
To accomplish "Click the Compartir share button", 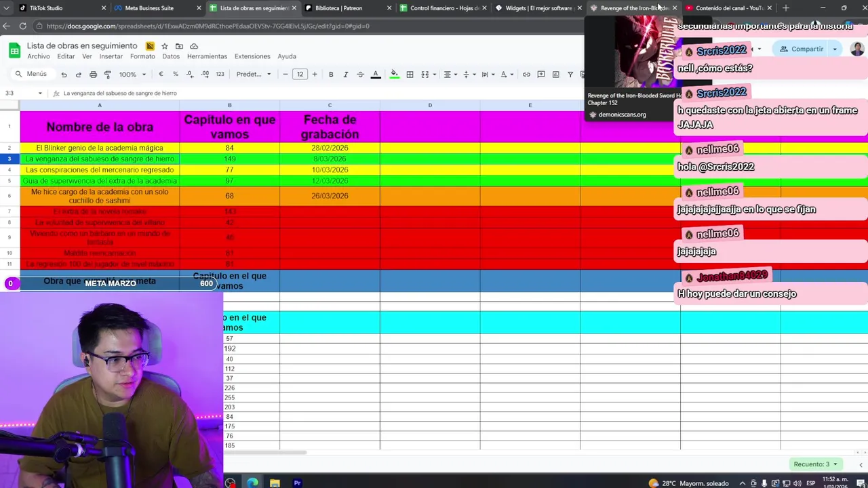I will [801, 49].
